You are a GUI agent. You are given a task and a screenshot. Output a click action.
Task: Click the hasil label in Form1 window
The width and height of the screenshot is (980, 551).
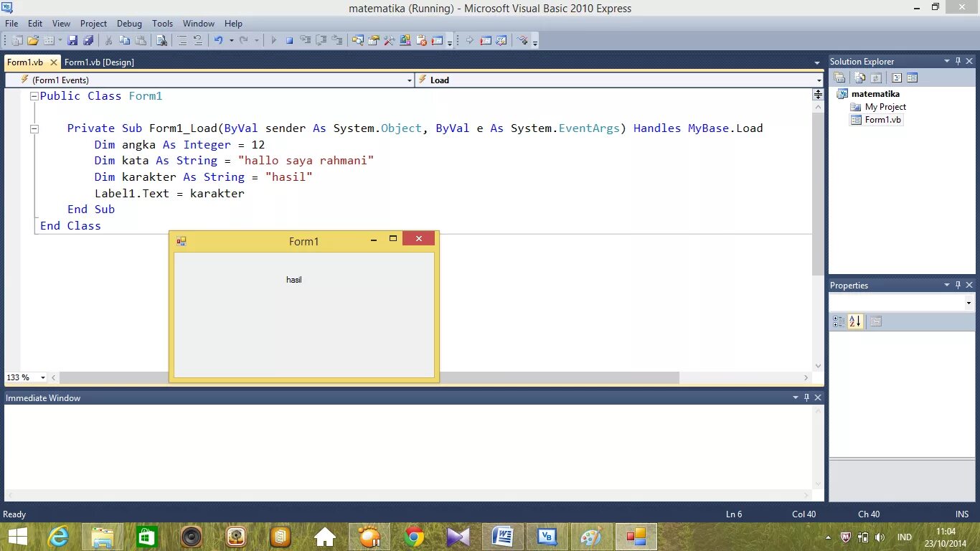[294, 280]
